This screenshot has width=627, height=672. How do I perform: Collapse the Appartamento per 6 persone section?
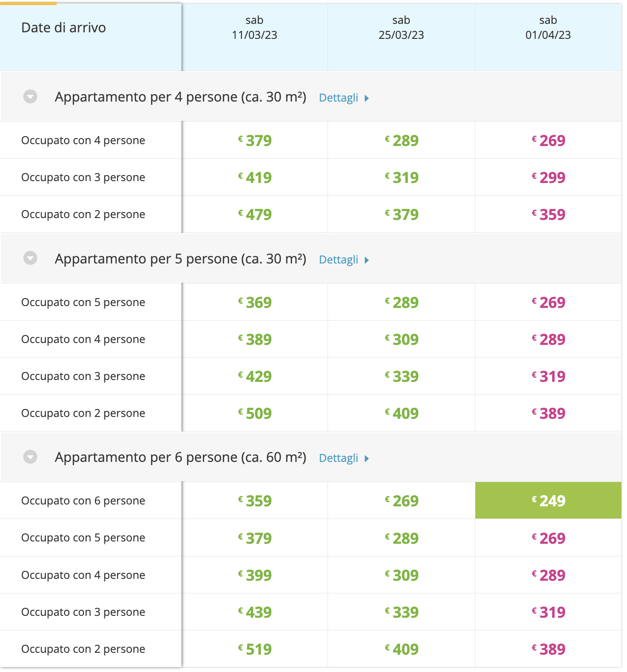[30, 457]
